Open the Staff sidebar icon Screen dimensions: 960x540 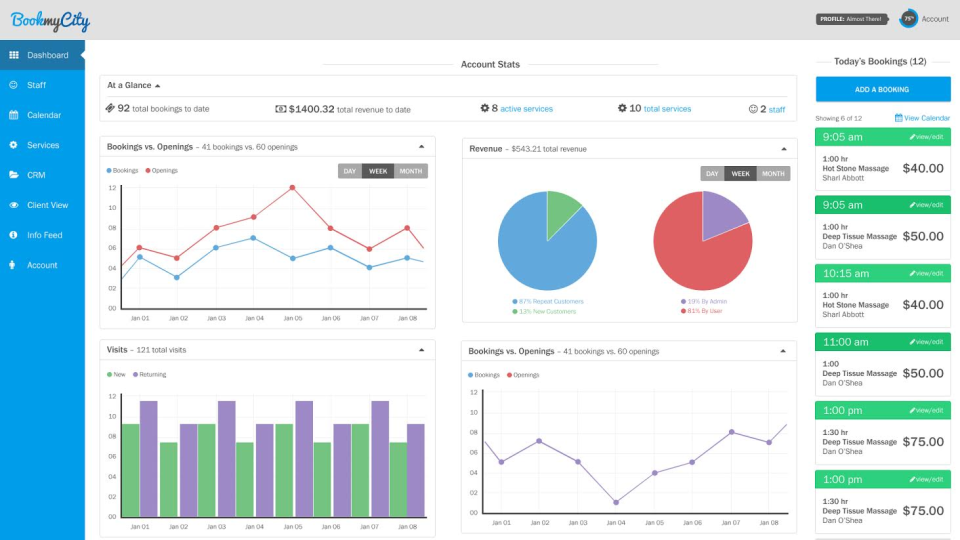[13, 85]
